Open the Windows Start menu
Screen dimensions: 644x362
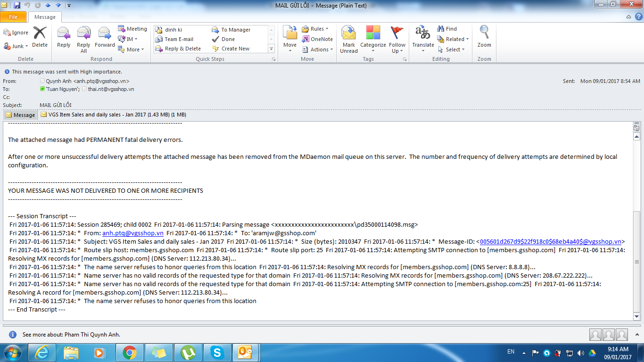[x=12, y=353]
